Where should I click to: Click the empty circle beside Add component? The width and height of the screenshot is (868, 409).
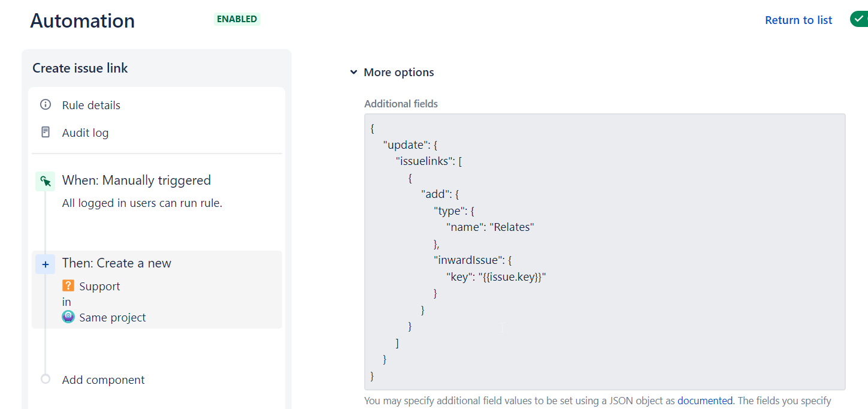pos(45,378)
